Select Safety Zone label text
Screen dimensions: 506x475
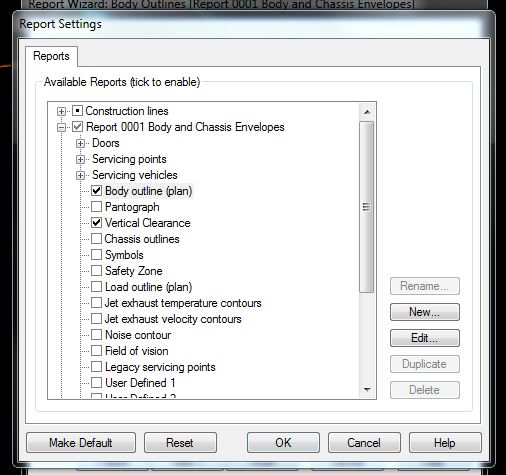point(134,271)
